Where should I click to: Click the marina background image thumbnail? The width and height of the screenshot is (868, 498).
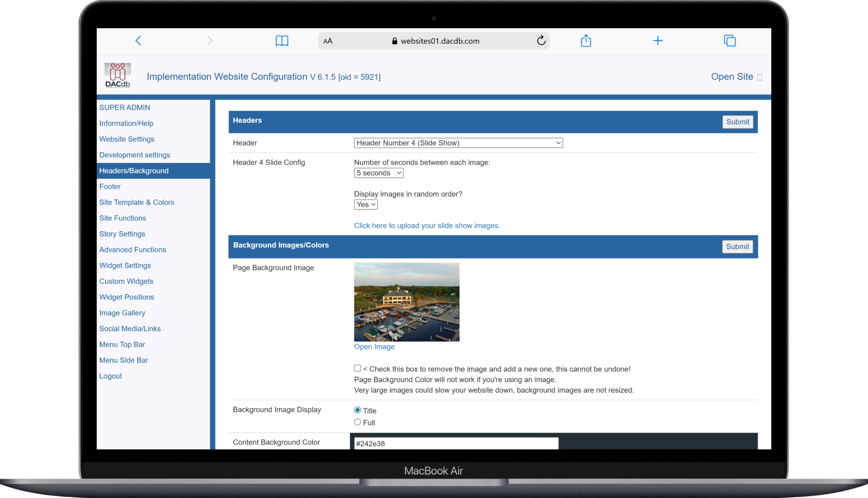coord(407,302)
